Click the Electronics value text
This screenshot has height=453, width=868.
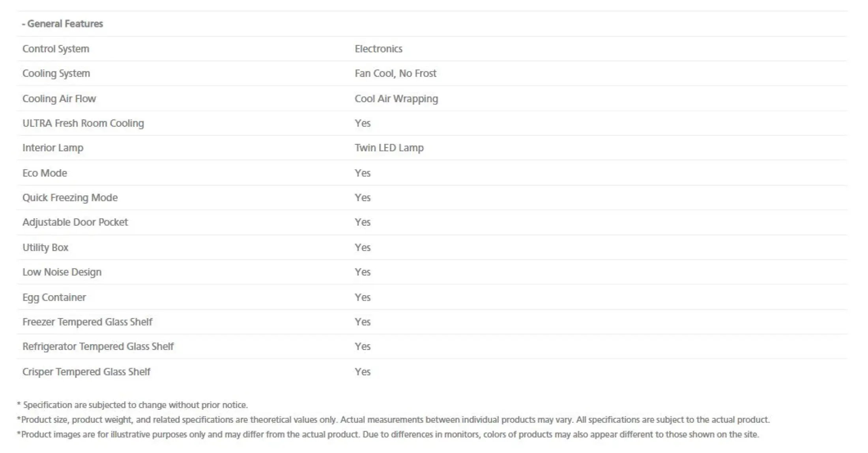[378, 49]
